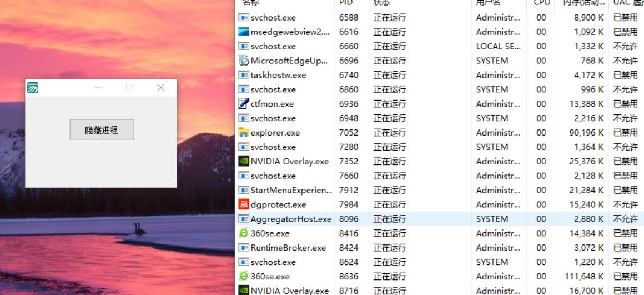This screenshot has width=644, height=295.
Task: Click the LOCAL SE... user name cell
Action: click(x=499, y=47)
